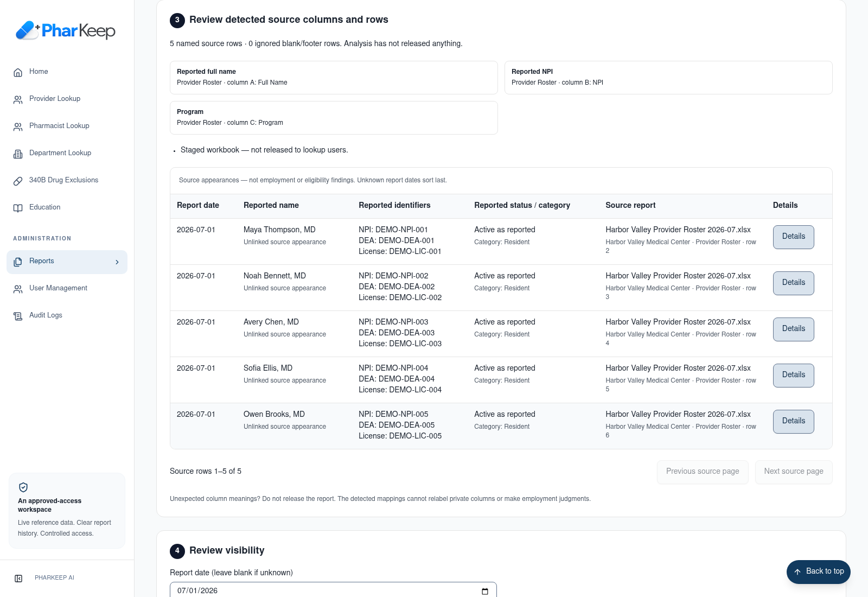Click Next source page button
The image size is (868, 597).
point(794,472)
